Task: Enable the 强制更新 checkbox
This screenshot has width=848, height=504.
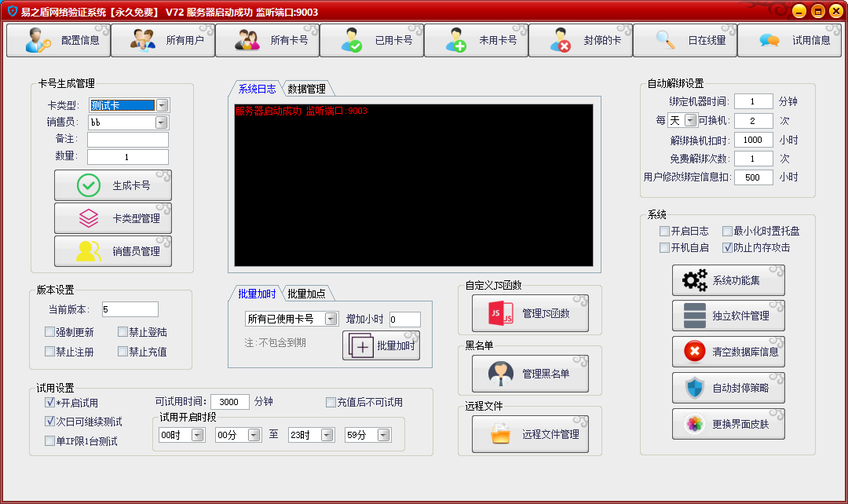Action: pos(50,332)
